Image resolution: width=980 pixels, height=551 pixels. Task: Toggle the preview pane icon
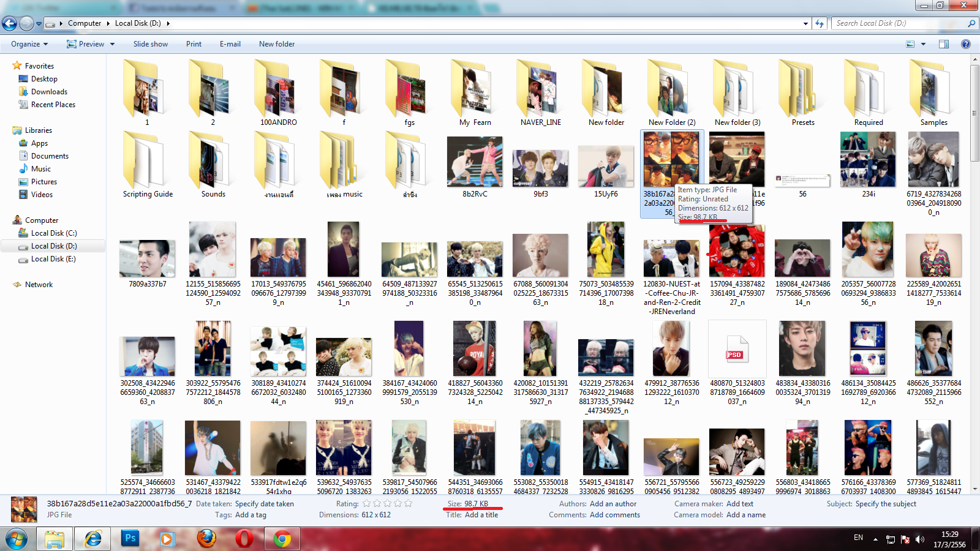[x=943, y=44]
